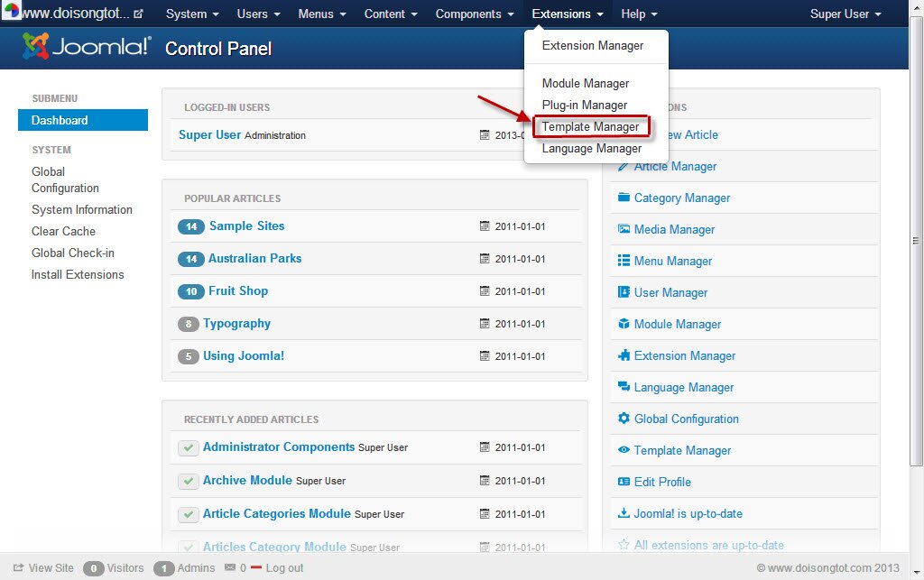
Task: Unpublish the Article Categories Module entry
Action: [187, 514]
